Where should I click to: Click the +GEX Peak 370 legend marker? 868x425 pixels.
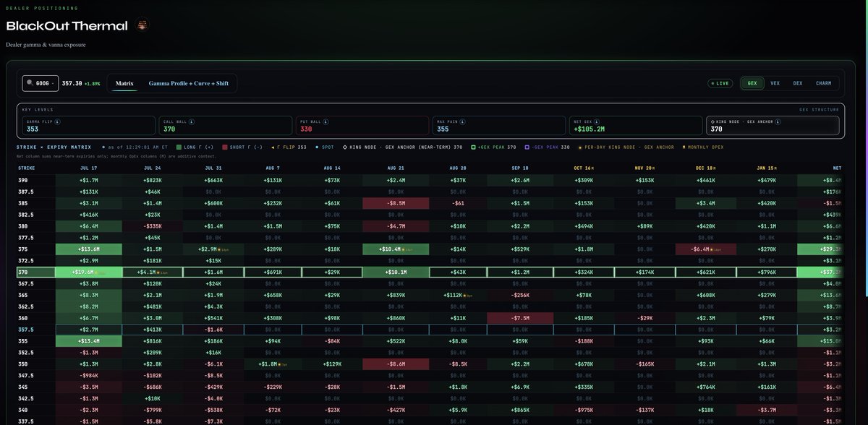pyautogui.click(x=473, y=147)
